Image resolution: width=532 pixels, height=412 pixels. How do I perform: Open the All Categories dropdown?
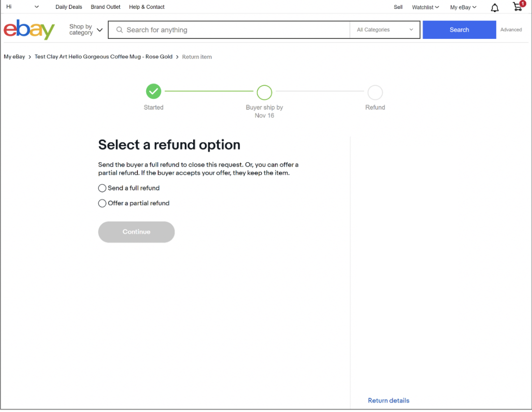(x=385, y=30)
